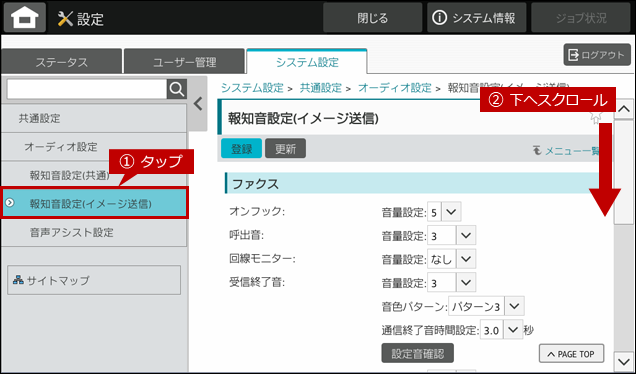Click 共通設定 breadcrumb link
636x374 pixels.
click(320, 88)
